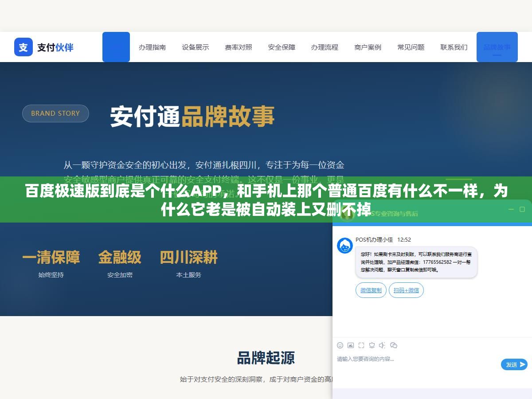
Task: Click the 品牌起源 section heading
Action: pos(266,358)
